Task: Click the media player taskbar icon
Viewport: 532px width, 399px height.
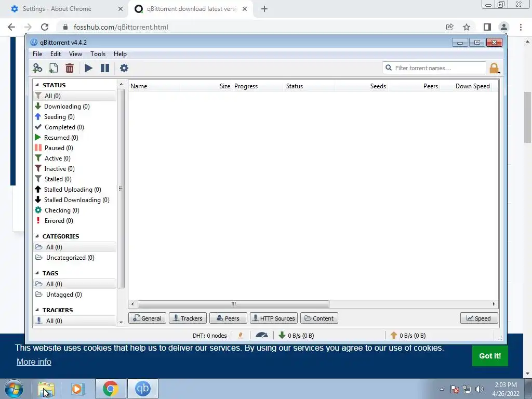Action: pyautogui.click(x=78, y=389)
